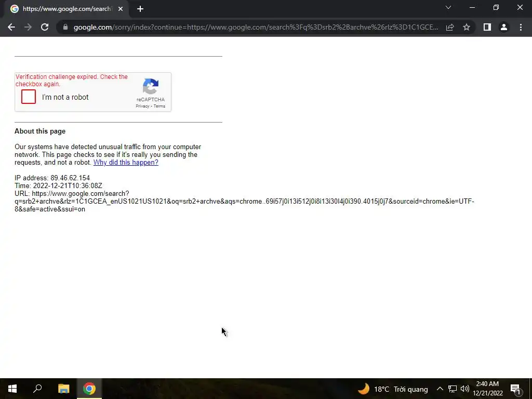Open the reCAPTCHA Privacy link
Image resolution: width=532 pixels, height=399 pixels.
(142, 106)
